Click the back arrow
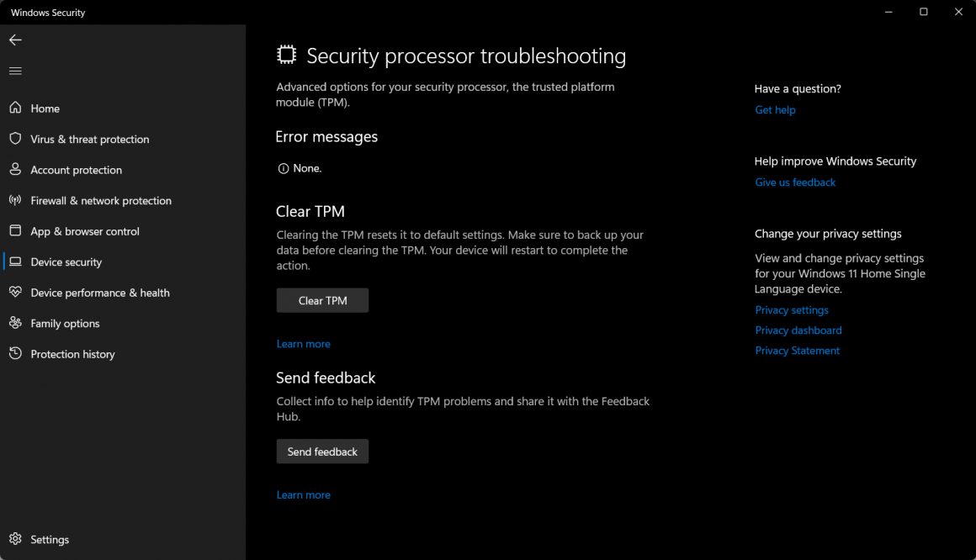The image size is (976, 560). (15, 40)
